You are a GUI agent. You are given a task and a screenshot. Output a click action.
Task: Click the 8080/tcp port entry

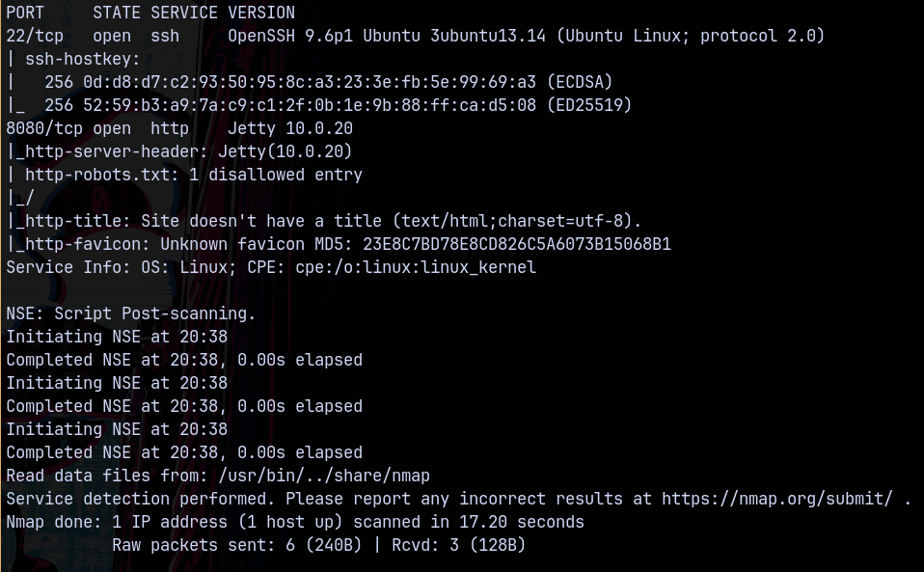[x=40, y=128]
